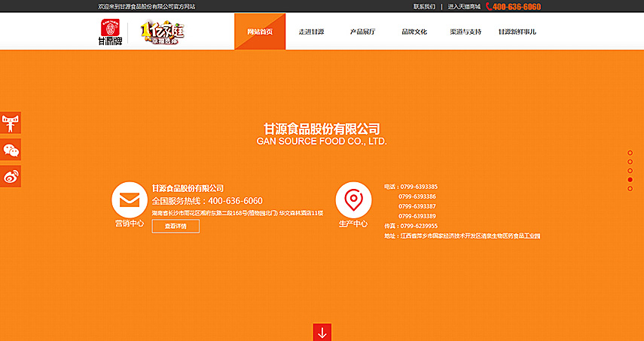Viewport: 644px width, 341px height.
Task: Click the Changsha address line under hotline
Action: point(238,213)
